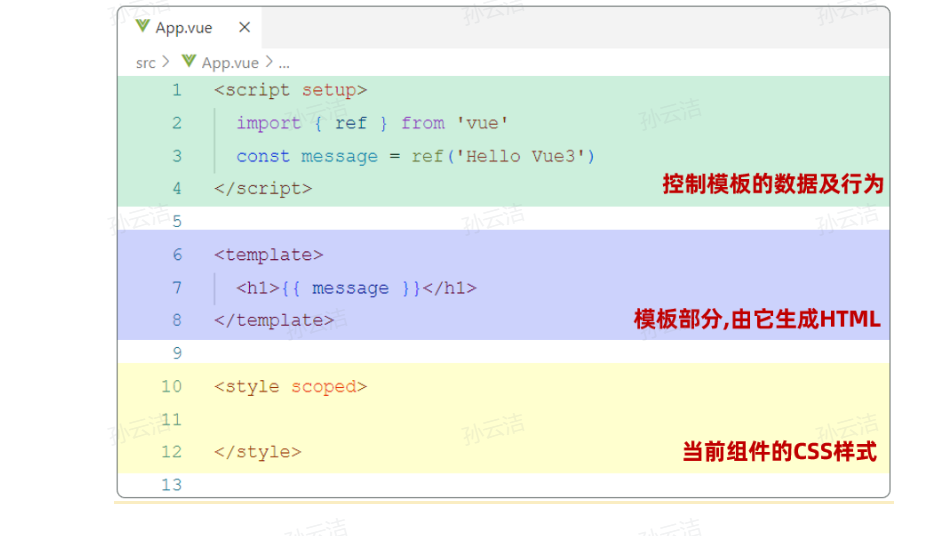Image resolution: width=933 pixels, height=536 pixels.
Task: Click the 'vue' string
Action: [x=482, y=123]
